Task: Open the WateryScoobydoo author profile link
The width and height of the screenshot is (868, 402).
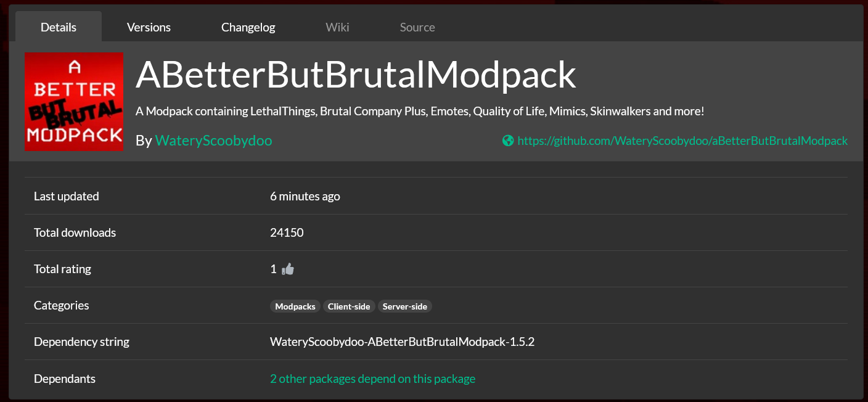Action: 213,141
